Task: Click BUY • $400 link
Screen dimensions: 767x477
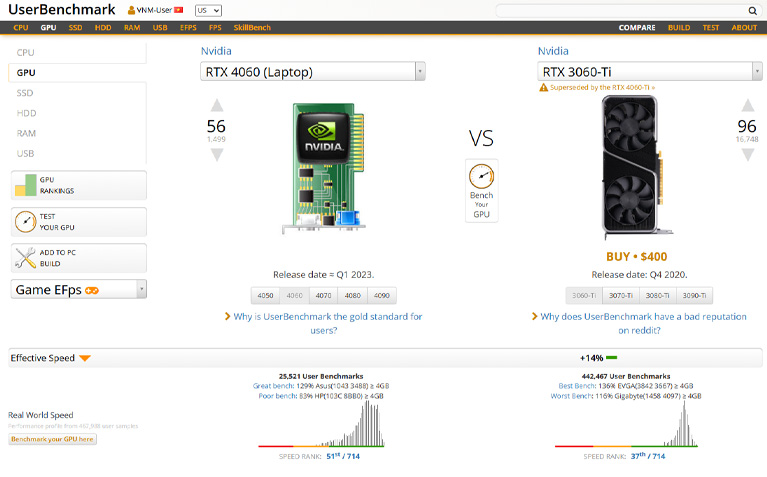Action: pyautogui.click(x=636, y=257)
